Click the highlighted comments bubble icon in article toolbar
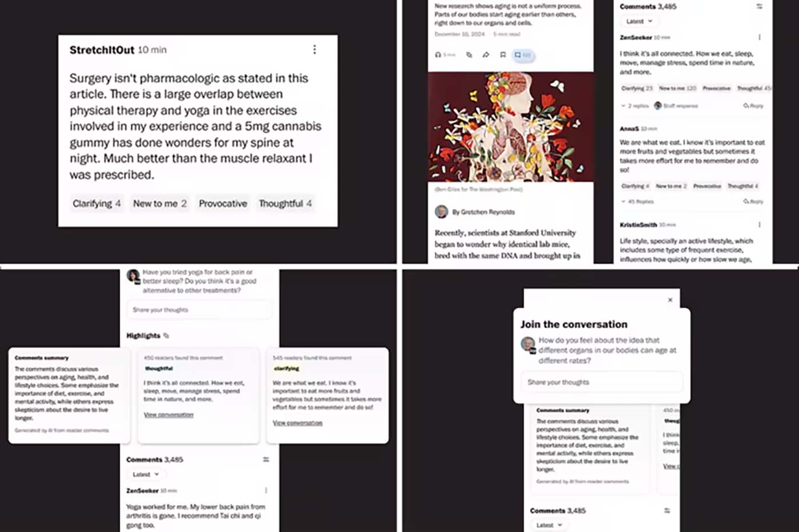Viewport: 799px width, 532px height. [x=523, y=55]
